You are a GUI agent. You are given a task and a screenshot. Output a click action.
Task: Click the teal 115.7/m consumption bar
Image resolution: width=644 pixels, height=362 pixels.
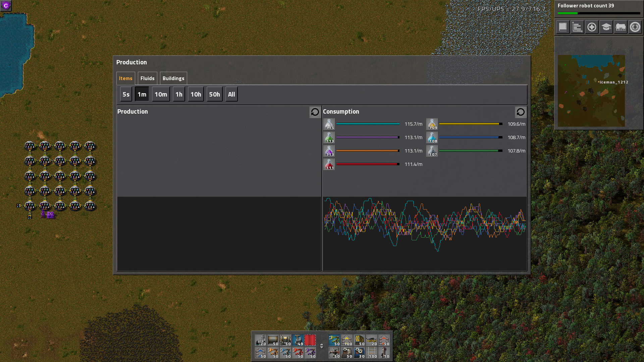click(x=368, y=124)
